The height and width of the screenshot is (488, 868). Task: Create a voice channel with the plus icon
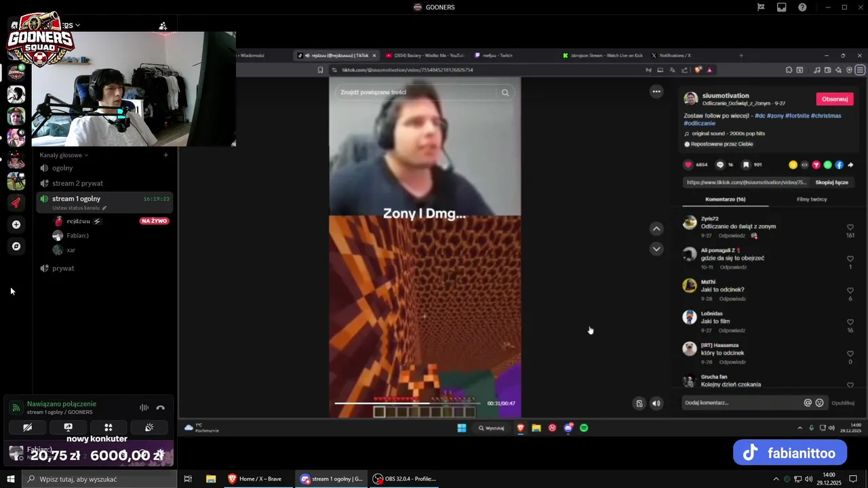165,155
